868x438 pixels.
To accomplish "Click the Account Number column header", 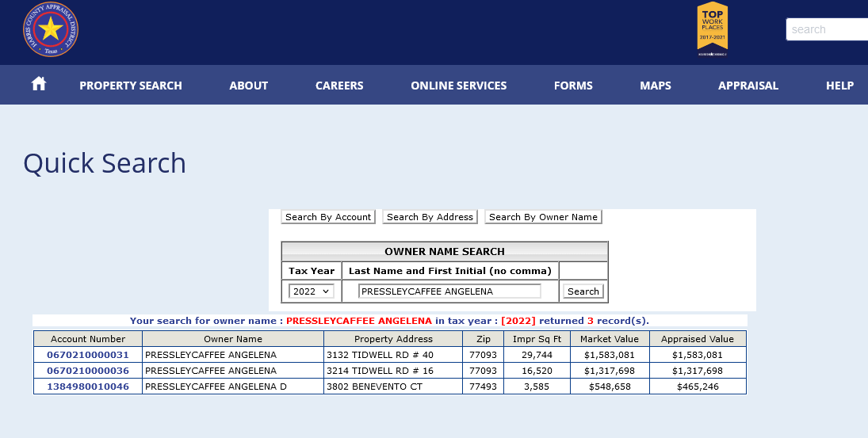I will point(88,339).
